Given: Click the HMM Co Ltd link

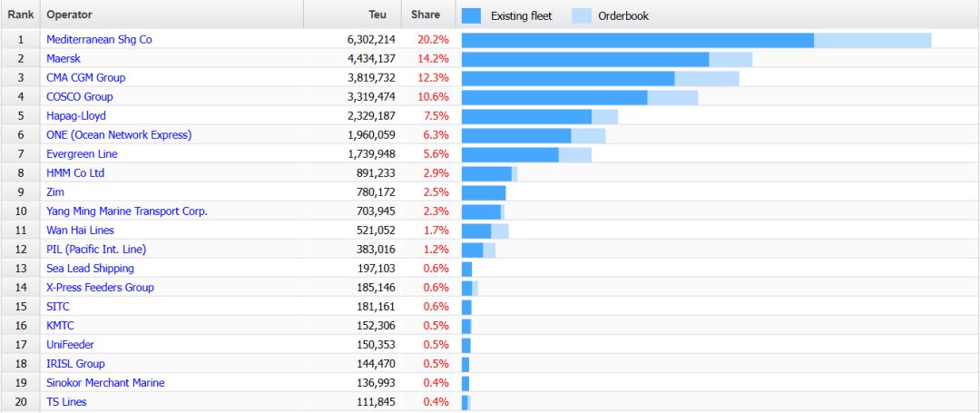Looking at the screenshot, I should [x=75, y=173].
